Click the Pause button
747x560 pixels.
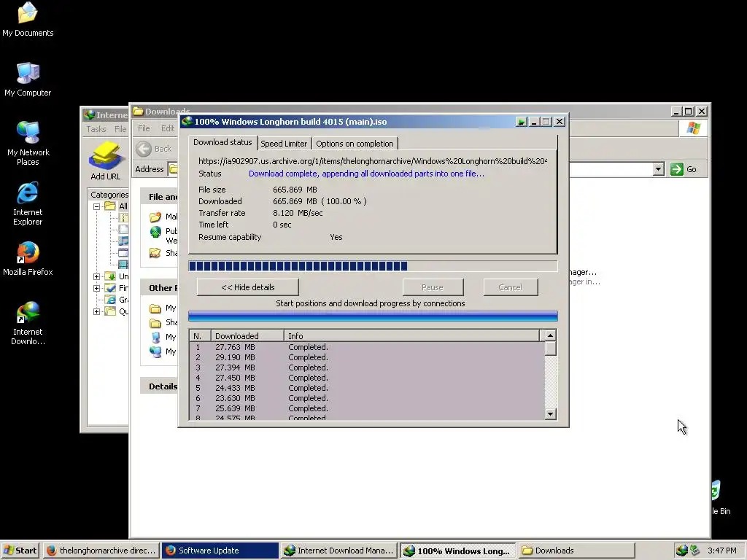point(433,287)
